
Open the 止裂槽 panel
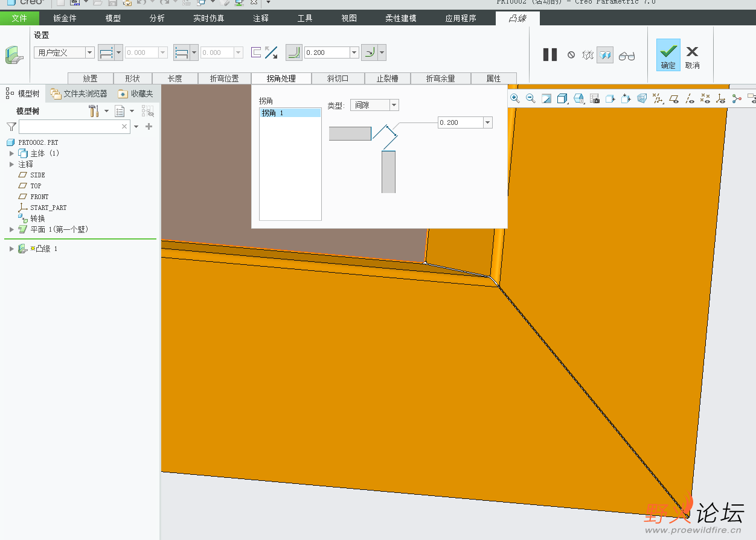coord(388,78)
